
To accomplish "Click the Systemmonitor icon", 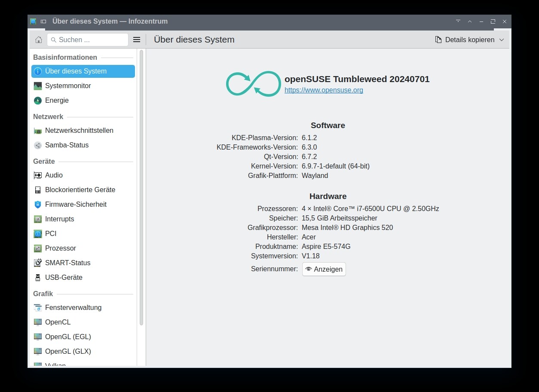I will (38, 86).
